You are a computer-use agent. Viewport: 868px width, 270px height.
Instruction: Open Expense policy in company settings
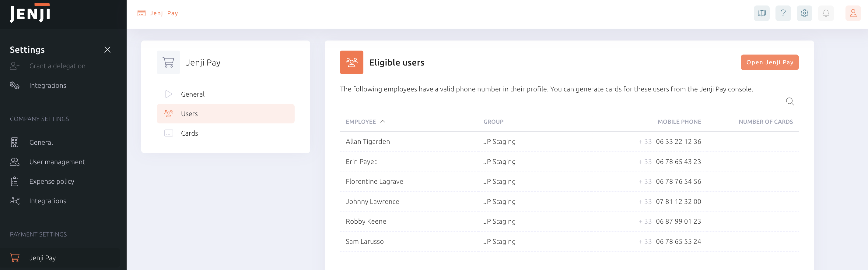(51, 182)
